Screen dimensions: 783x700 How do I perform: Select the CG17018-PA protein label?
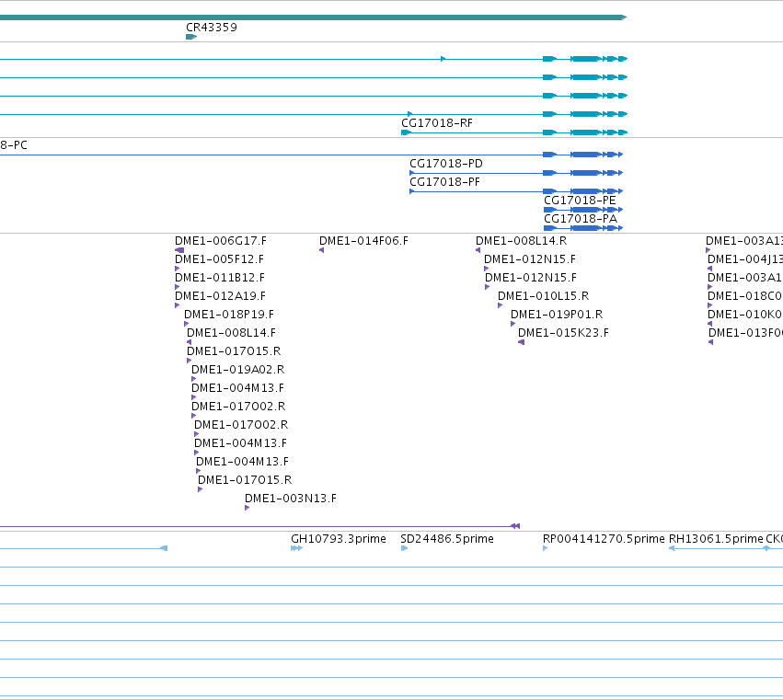pos(581,219)
